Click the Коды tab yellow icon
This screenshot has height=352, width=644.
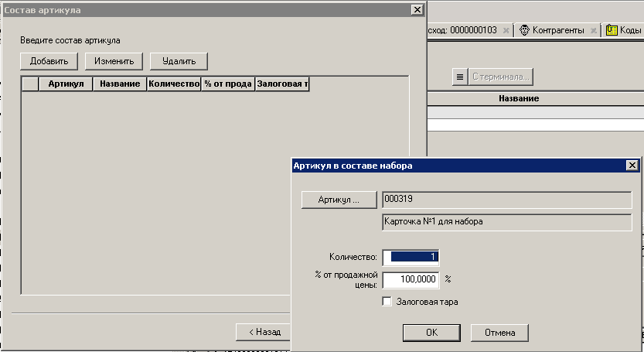pyautogui.click(x=612, y=30)
